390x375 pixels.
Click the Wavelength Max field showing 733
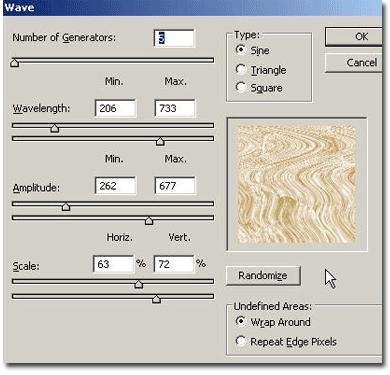tap(175, 108)
